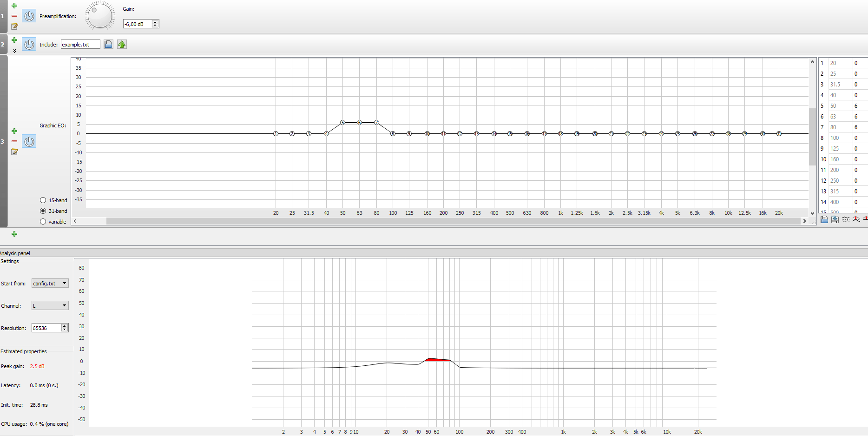
Task: Toggle the Graphic EQ power button
Action: click(29, 141)
